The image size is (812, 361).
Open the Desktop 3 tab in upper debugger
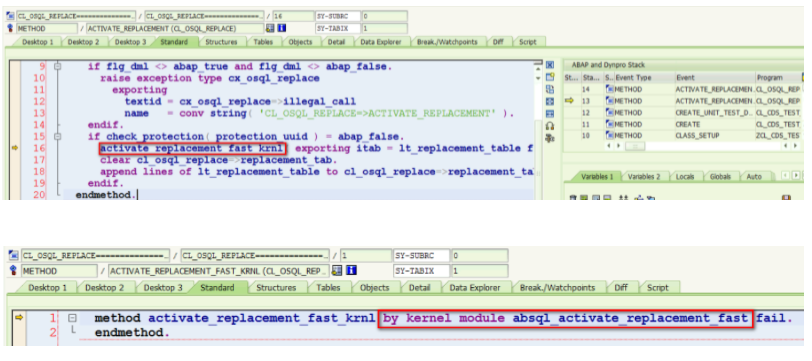[x=130, y=42]
